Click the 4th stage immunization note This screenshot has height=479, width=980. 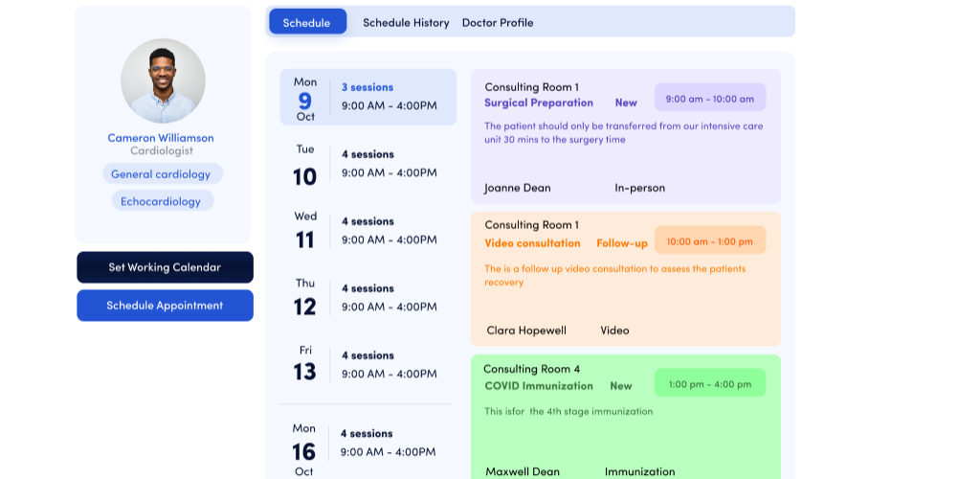(568, 412)
